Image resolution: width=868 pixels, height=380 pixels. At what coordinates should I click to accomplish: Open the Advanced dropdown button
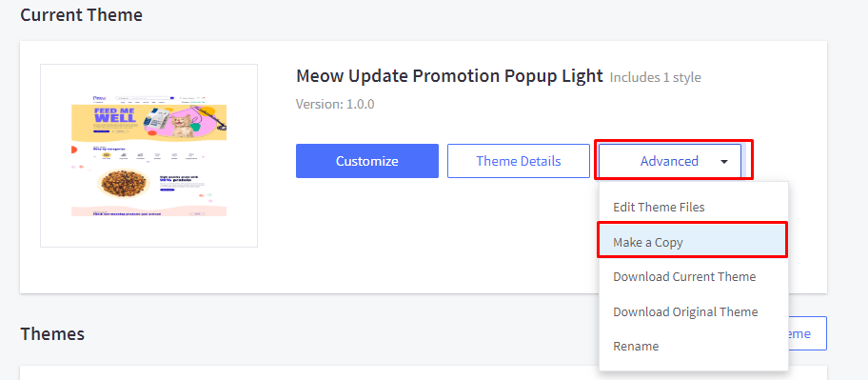pos(670,161)
